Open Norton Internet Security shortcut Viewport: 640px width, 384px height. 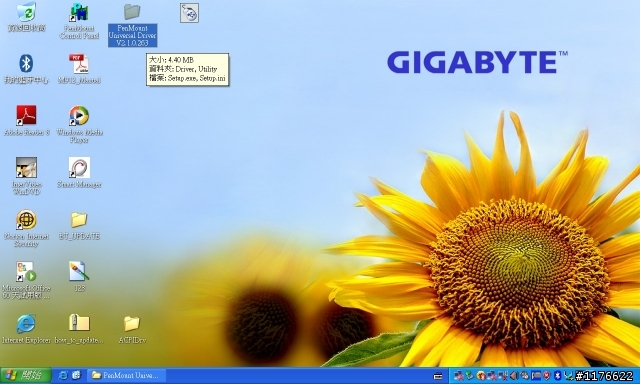tap(26, 228)
